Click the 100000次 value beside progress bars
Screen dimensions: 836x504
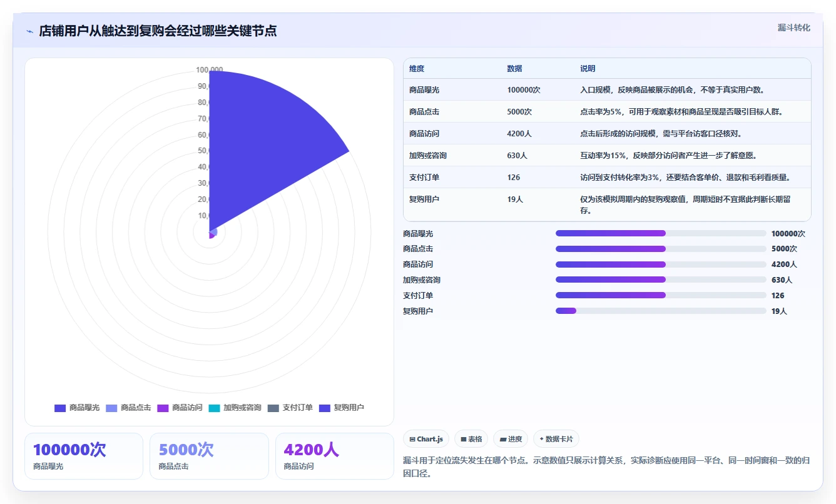788,234
